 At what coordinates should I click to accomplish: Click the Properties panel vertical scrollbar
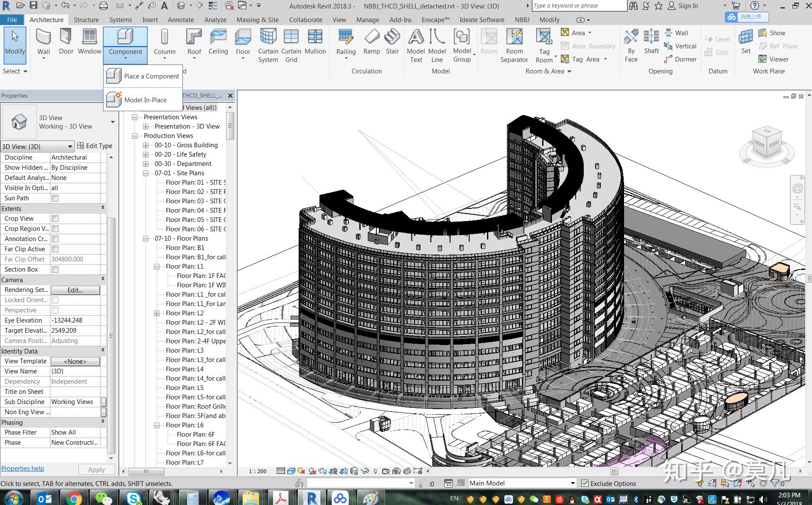point(112,335)
